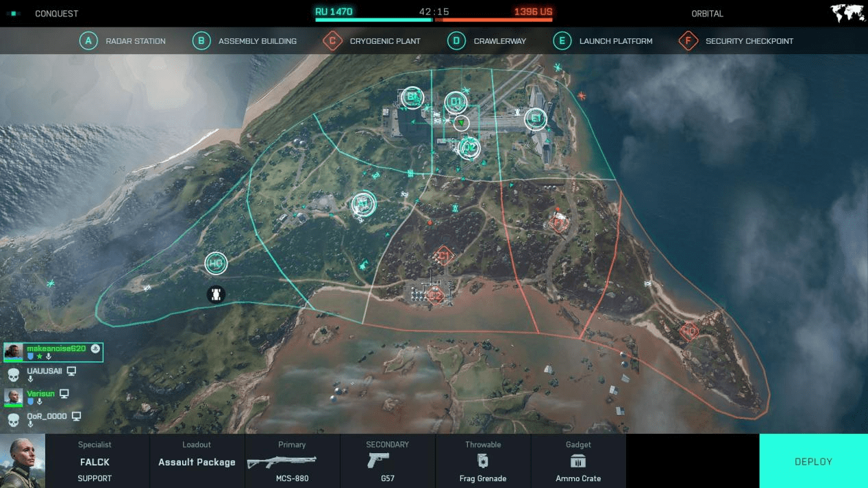Toggle microphone for makeanoise620
This screenshot has height=488, width=868.
pos(49,357)
